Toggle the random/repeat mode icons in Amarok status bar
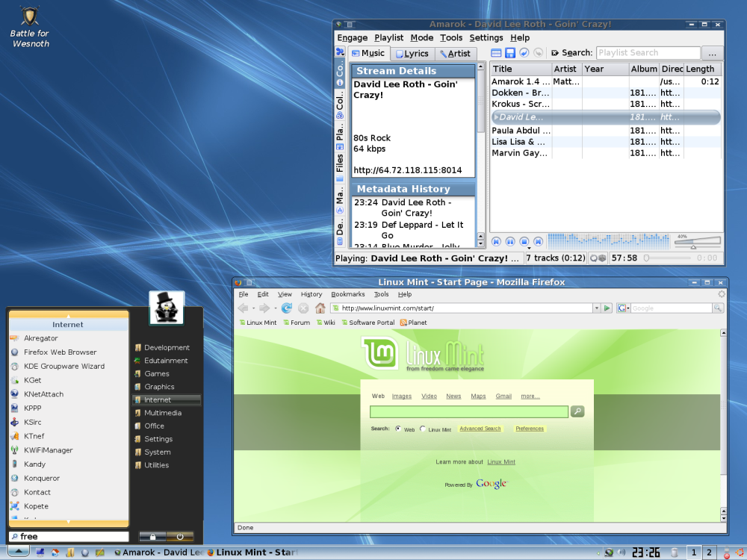 pyautogui.click(x=598, y=258)
